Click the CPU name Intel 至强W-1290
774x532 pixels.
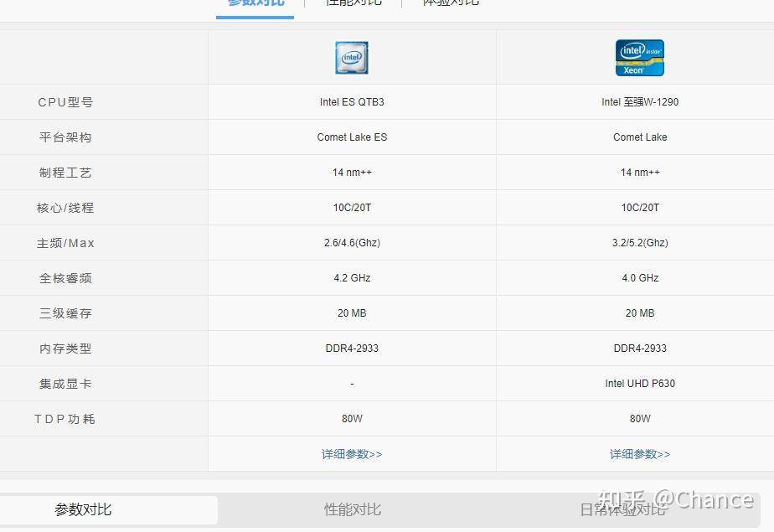(x=640, y=102)
